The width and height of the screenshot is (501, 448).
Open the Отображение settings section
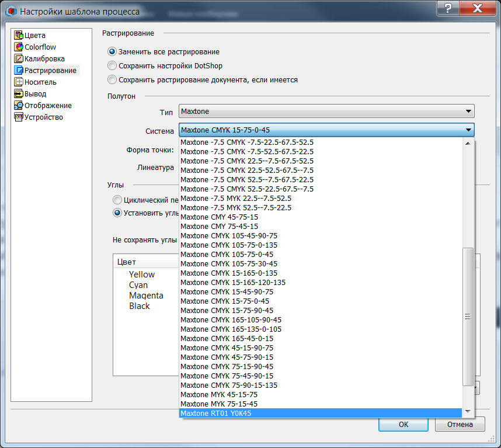(48, 106)
